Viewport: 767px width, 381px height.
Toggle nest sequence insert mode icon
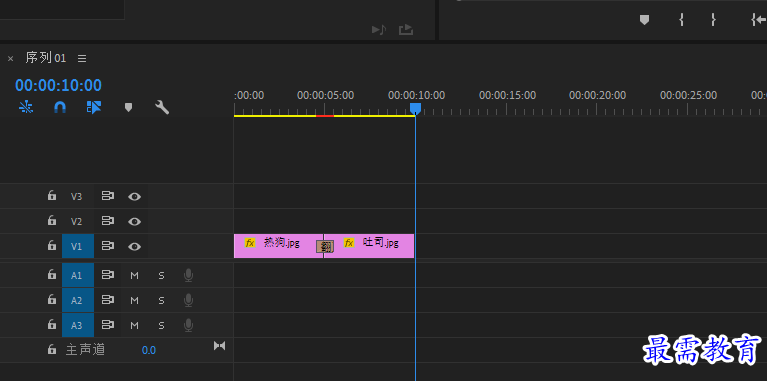[26, 107]
